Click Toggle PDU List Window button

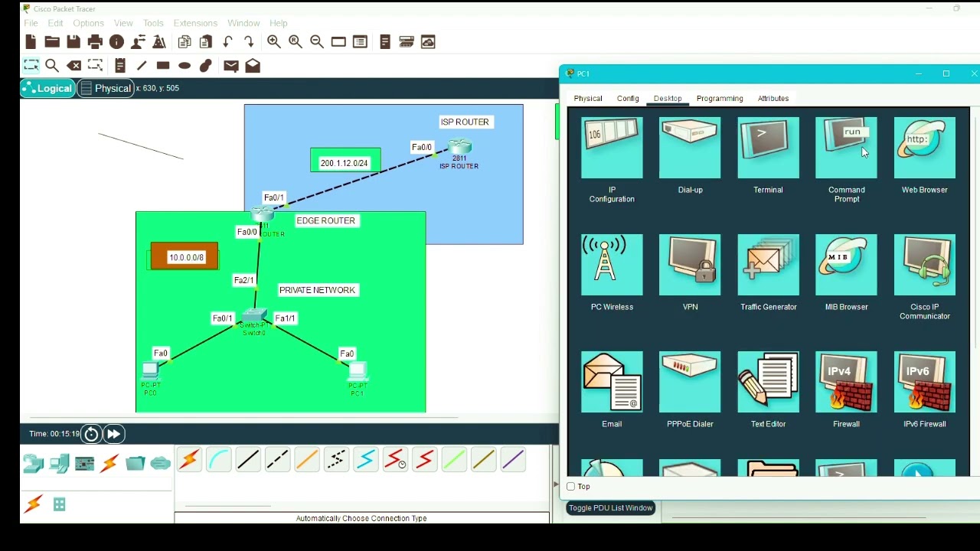click(611, 508)
